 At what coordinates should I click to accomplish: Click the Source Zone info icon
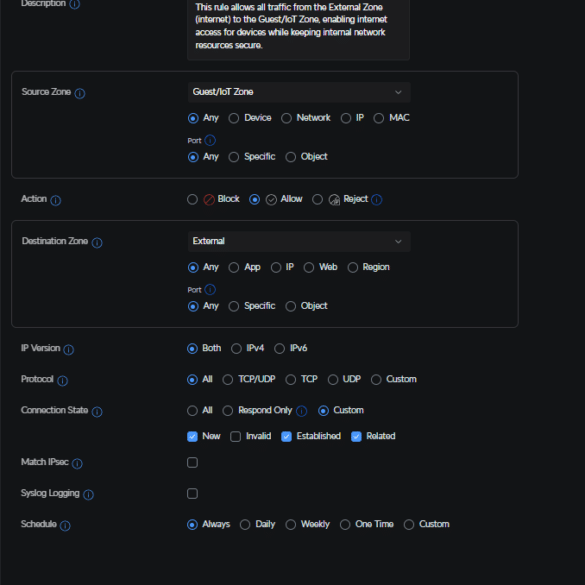tap(80, 93)
